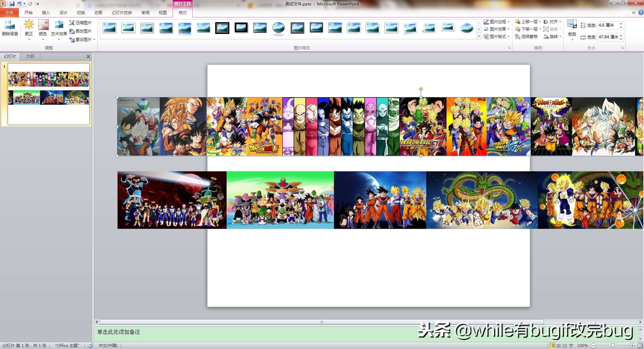The width and height of the screenshot is (644, 349).
Task: Open the undo history dropdown arrow
Action: pos(24,4)
